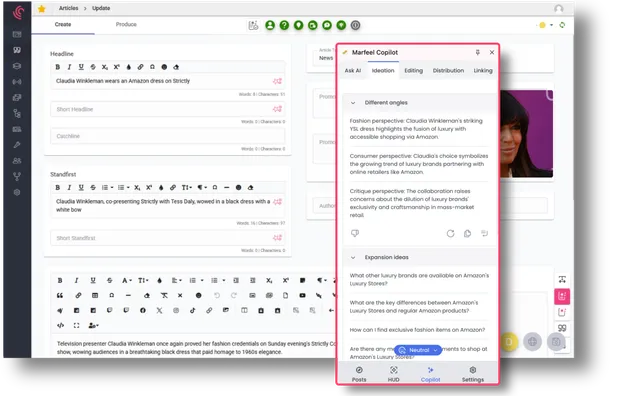
Task: Toggle italic in the Headline toolbar
Action: 69,67
